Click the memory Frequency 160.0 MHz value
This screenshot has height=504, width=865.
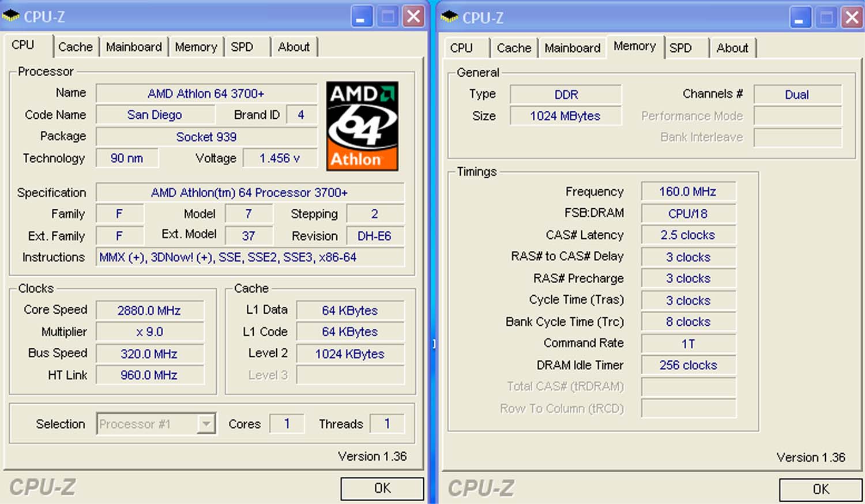click(x=689, y=191)
